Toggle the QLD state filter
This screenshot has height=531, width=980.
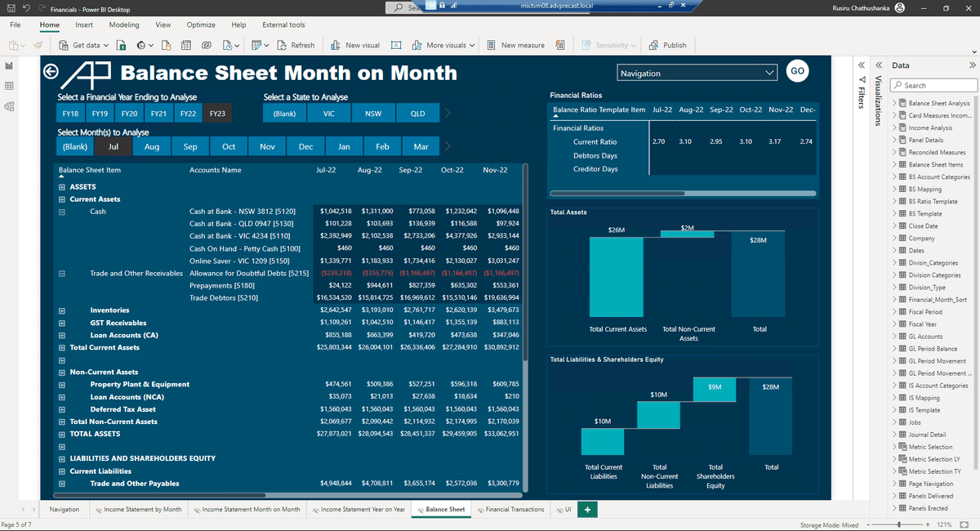pos(417,112)
